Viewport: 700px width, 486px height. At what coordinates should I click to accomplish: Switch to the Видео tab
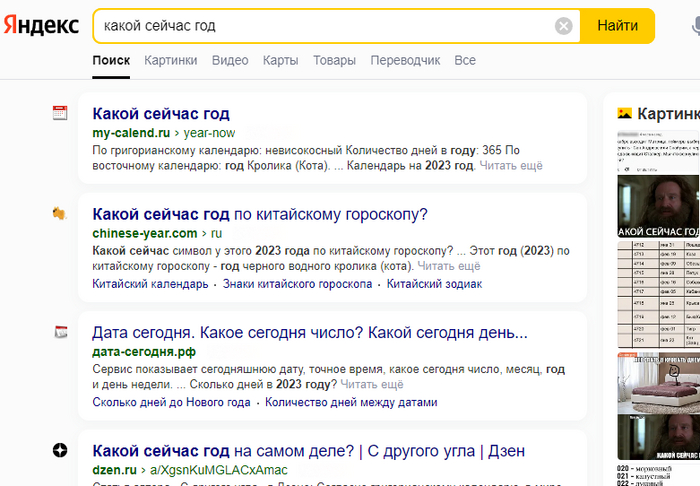[x=230, y=60]
